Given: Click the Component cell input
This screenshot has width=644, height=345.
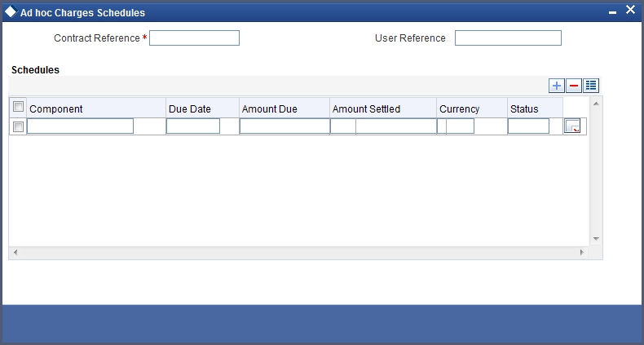Looking at the screenshot, I should pos(80,126).
